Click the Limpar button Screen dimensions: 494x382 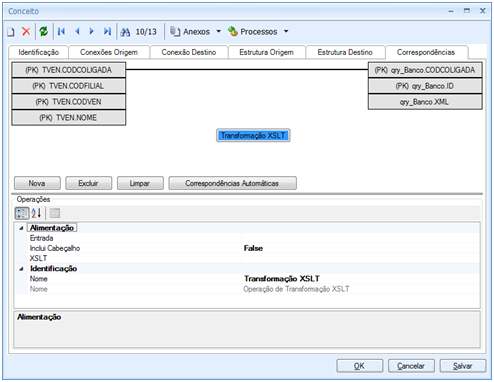[x=140, y=183]
